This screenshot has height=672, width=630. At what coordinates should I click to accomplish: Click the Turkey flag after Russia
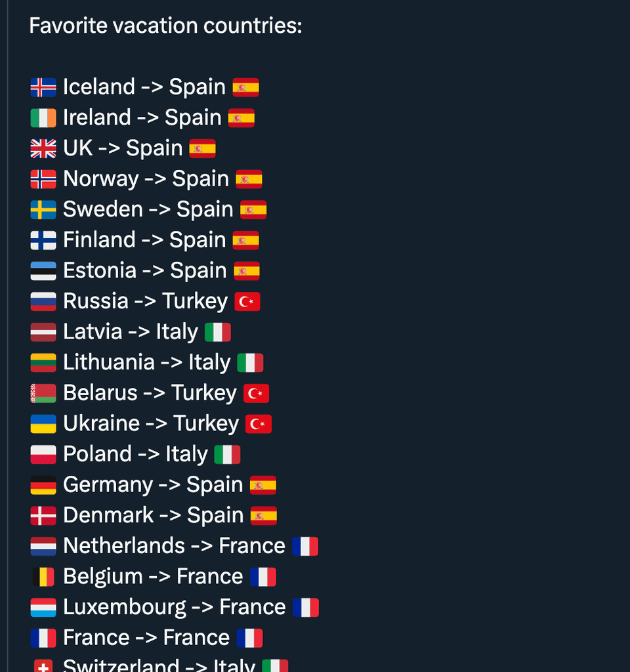pos(247,302)
